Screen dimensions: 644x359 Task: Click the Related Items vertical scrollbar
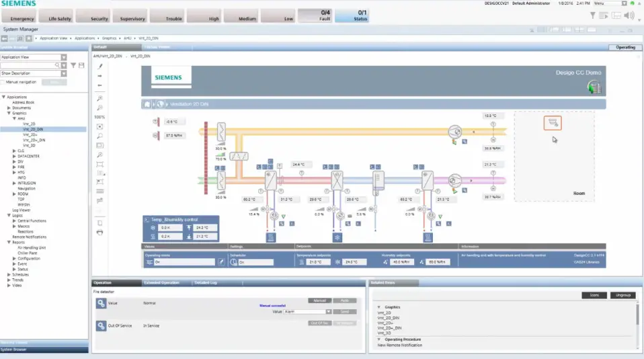(x=637, y=325)
